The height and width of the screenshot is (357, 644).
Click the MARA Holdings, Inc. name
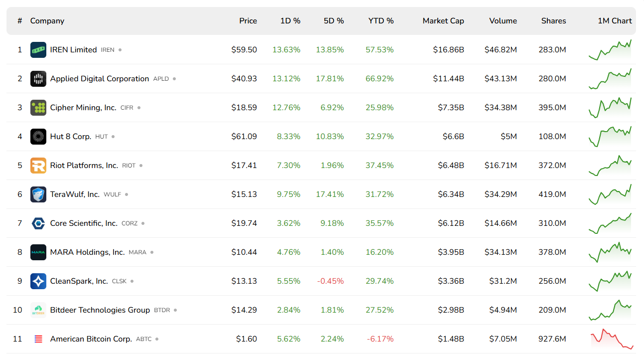[x=87, y=252]
